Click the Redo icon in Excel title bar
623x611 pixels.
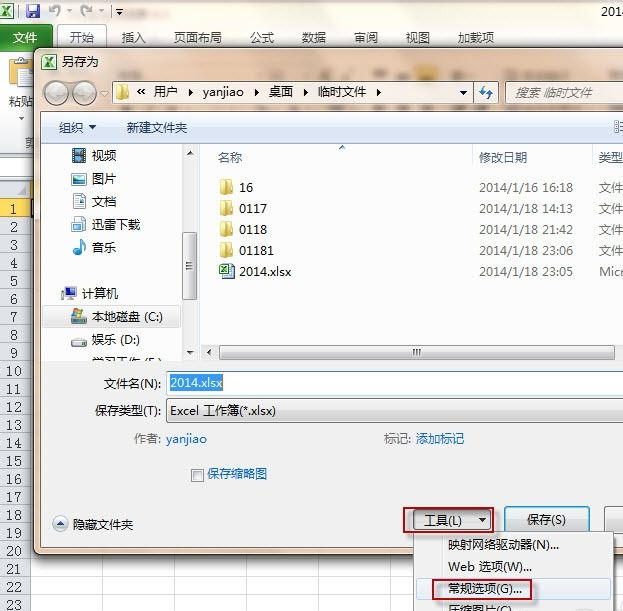87,11
